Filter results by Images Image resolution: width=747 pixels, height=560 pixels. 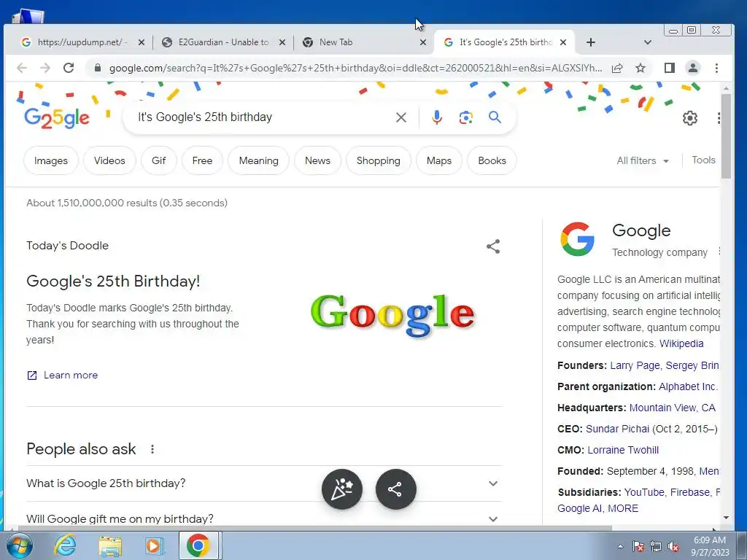51,160
